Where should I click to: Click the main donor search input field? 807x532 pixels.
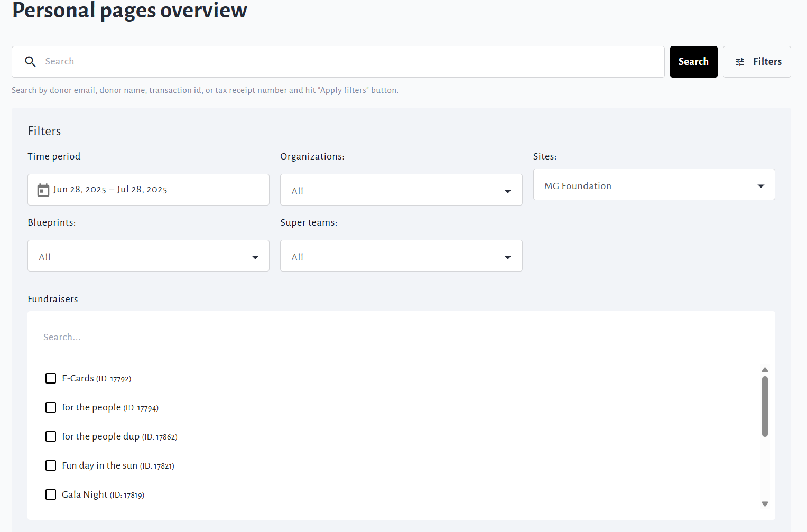(x=349, y=62)
